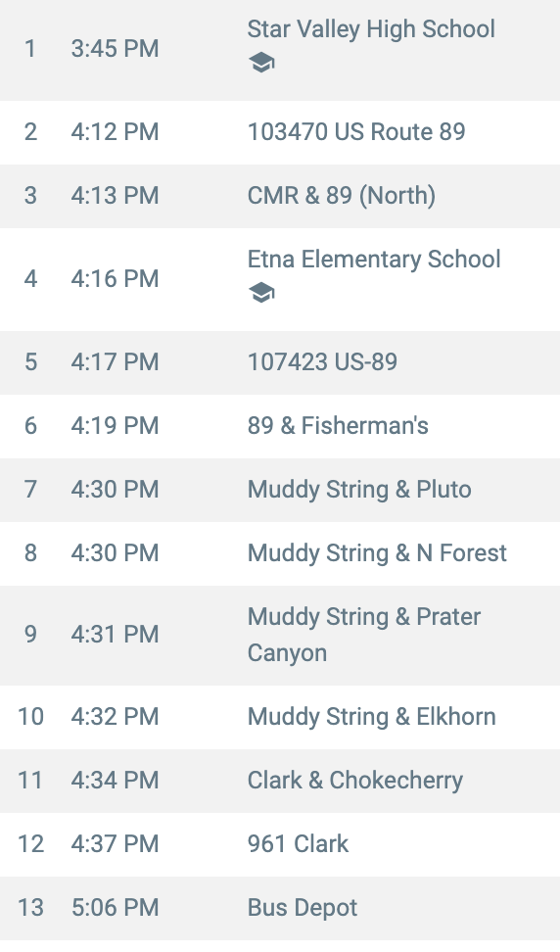Click the Muddy String & Elkhorn stop

(x=371, y=716)
